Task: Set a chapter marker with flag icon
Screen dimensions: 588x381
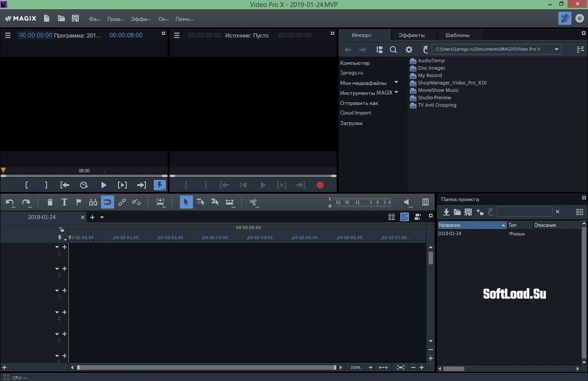Action: (x=78, y=202)
